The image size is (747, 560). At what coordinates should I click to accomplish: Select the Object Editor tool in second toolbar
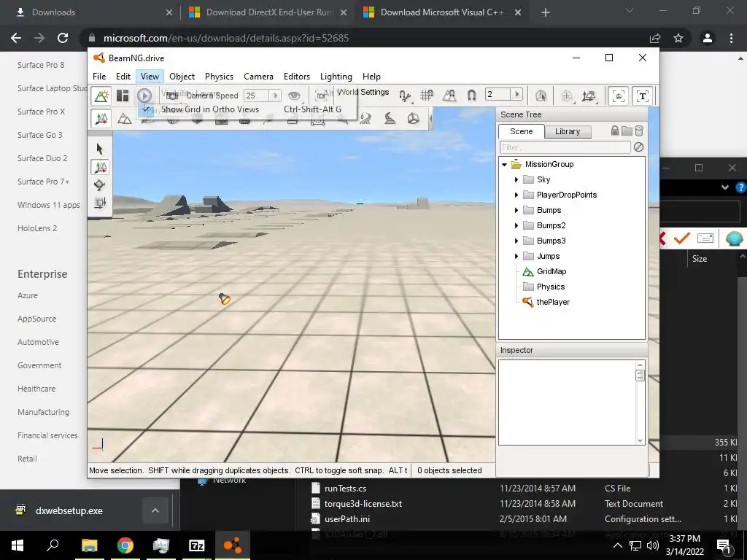point(101,118)
